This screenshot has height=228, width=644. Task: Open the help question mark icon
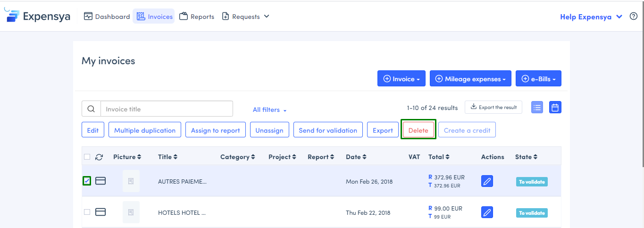point(634,17)
